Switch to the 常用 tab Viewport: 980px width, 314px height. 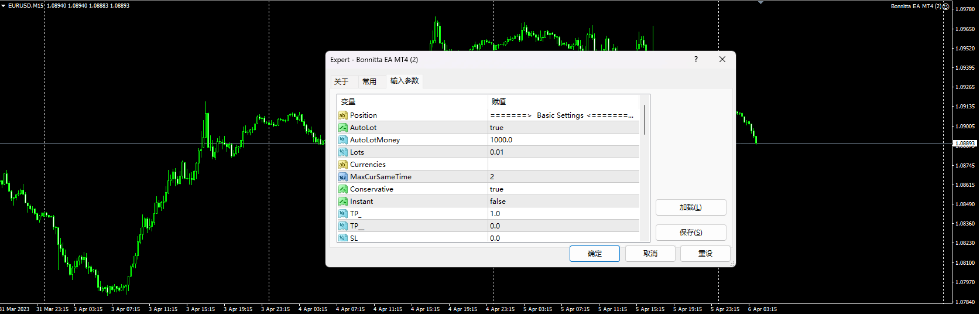coord(369,81)
